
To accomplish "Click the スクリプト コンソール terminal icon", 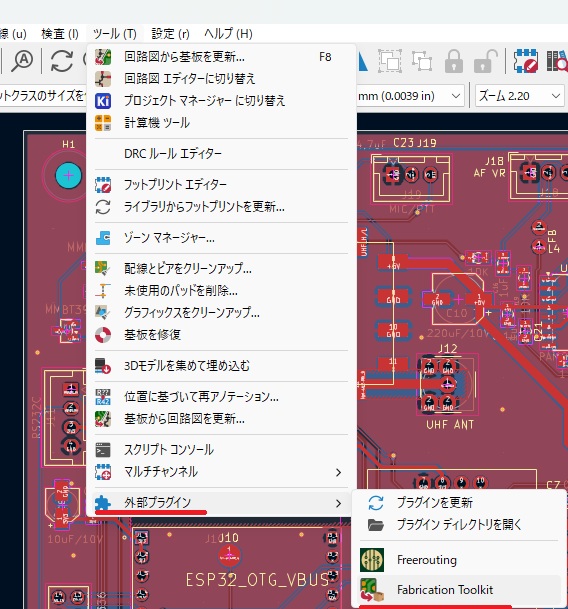I will (103, 450).
